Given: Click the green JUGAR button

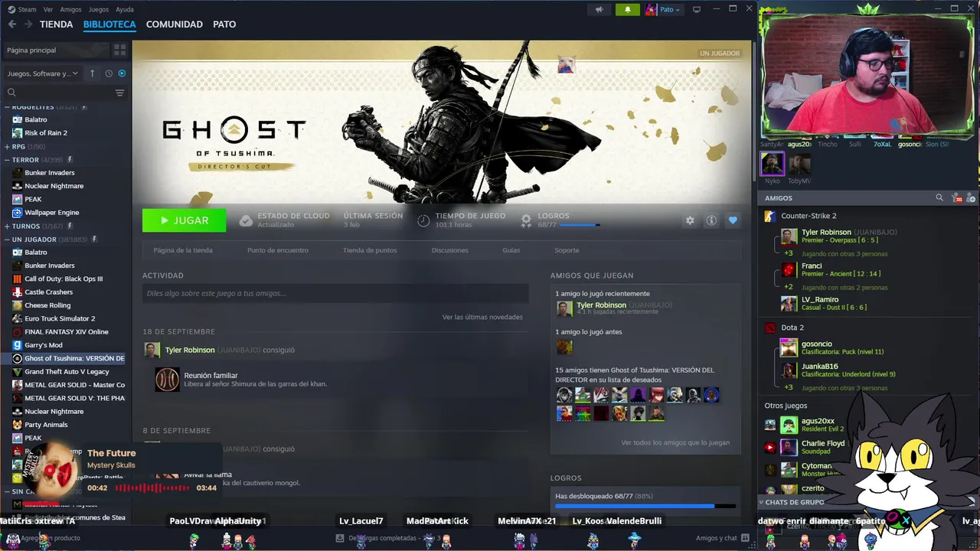Looking at the screenshot, I should click(185, 220).
